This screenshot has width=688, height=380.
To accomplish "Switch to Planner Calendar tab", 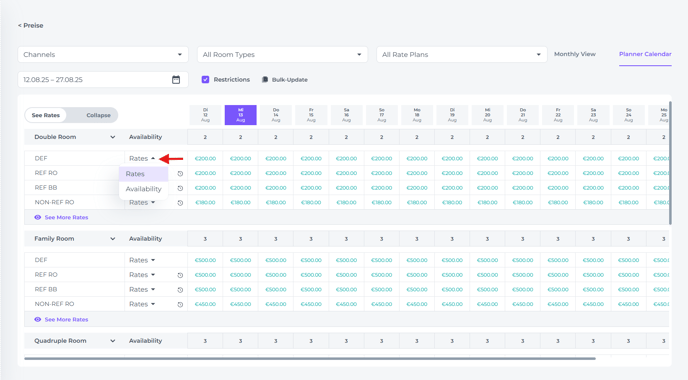I will pyautogui.click(x=645, y=54).
